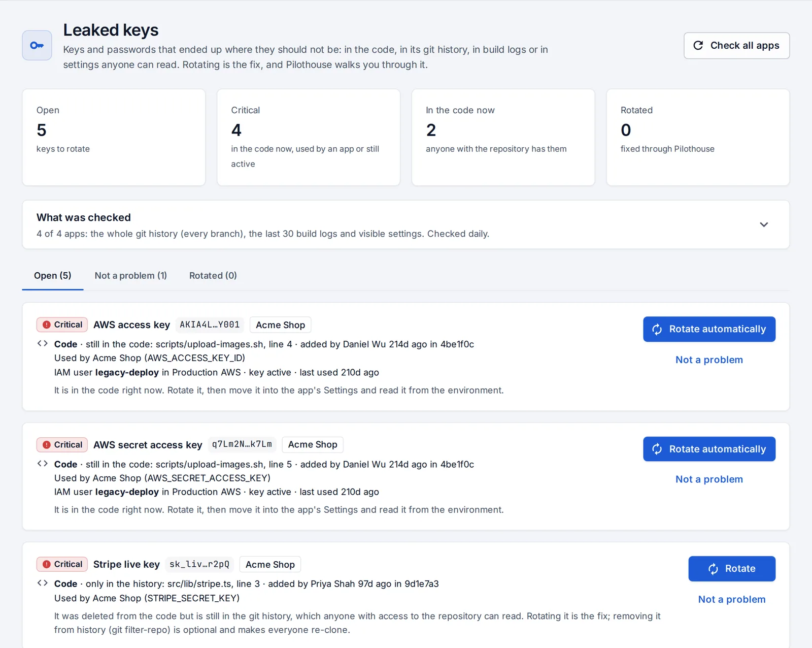Click the text 'Used by Acme Shop (AWS_ACCESS_KEY_ID)'

point(150,358)
